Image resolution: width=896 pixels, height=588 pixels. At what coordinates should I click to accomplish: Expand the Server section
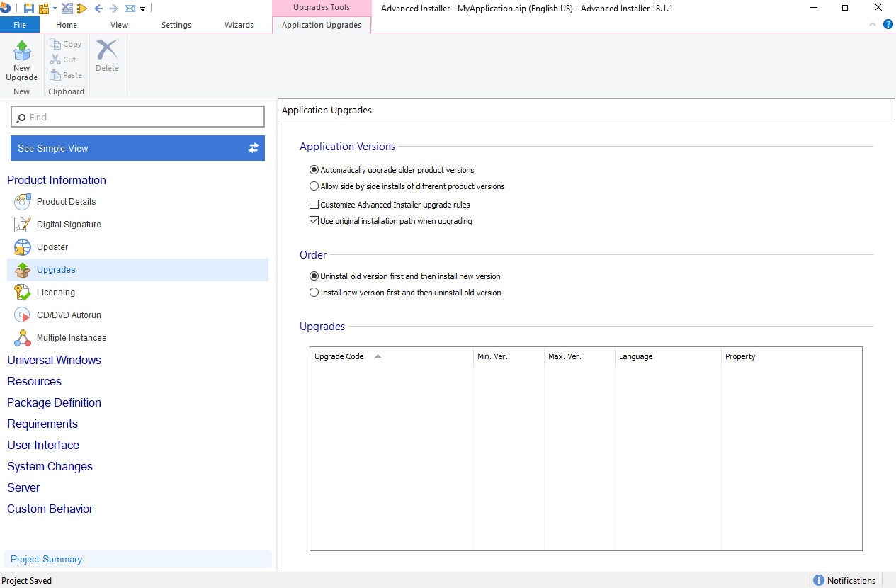click(x=23, y=487)
